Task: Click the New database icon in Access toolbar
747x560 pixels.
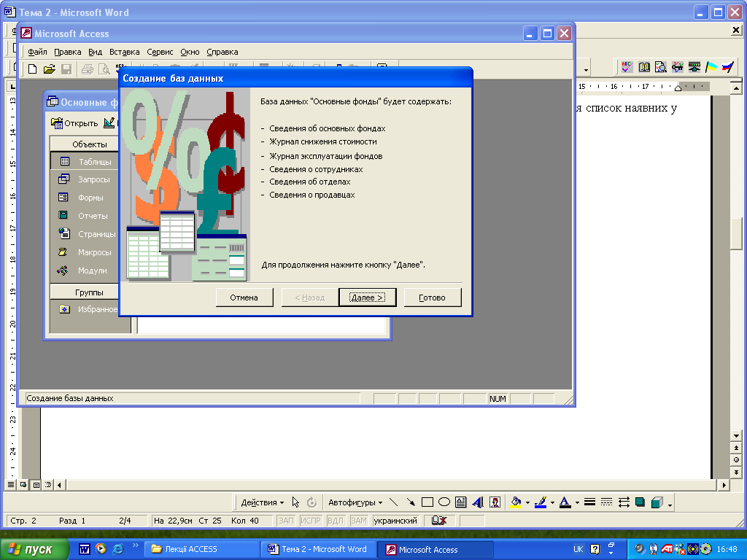Action: point(32,69)
